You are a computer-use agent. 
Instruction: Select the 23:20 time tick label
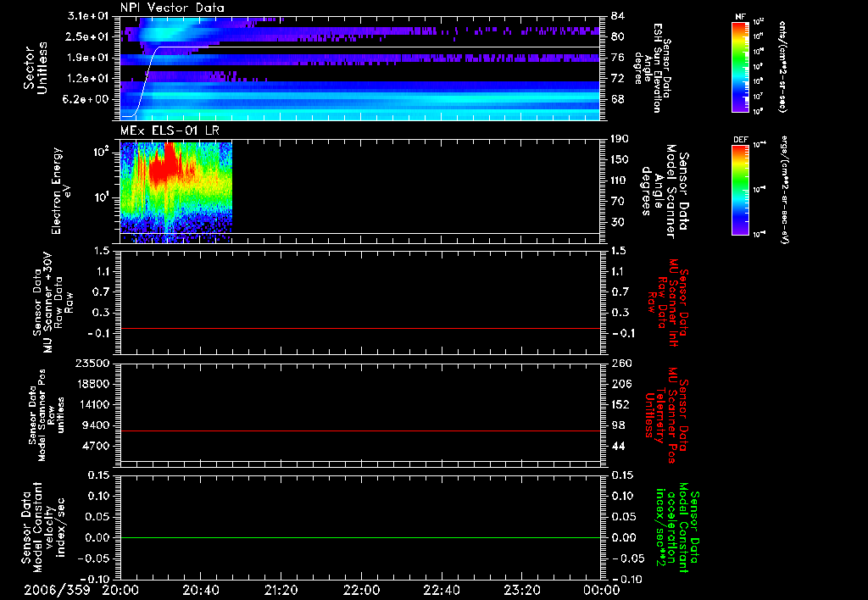coord(521,591)
